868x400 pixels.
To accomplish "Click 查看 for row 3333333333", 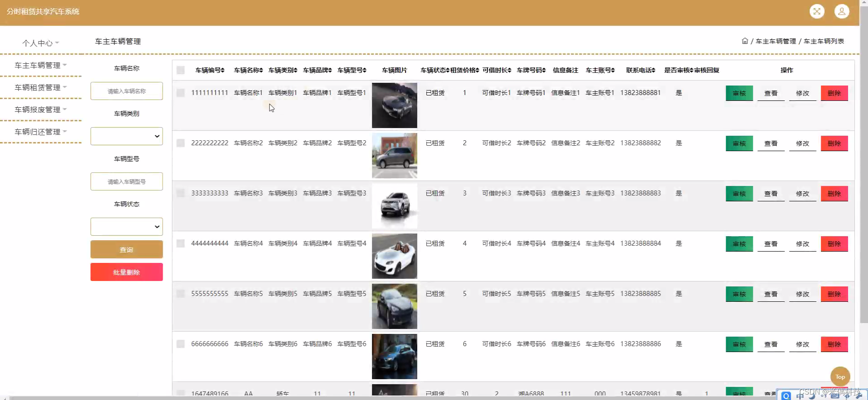I will (771, 194).
